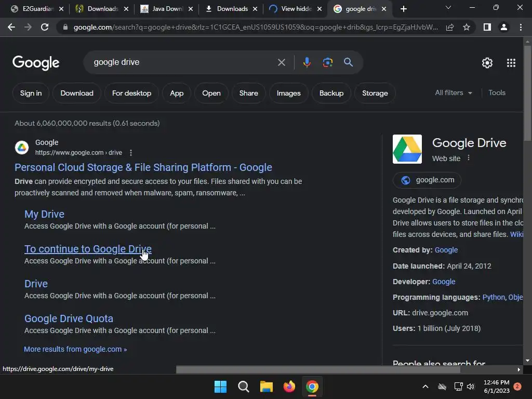The height and width of the screenshot is (399, 532).
Task: Submit search with magnifier icon
Action: tap(348, 62)
